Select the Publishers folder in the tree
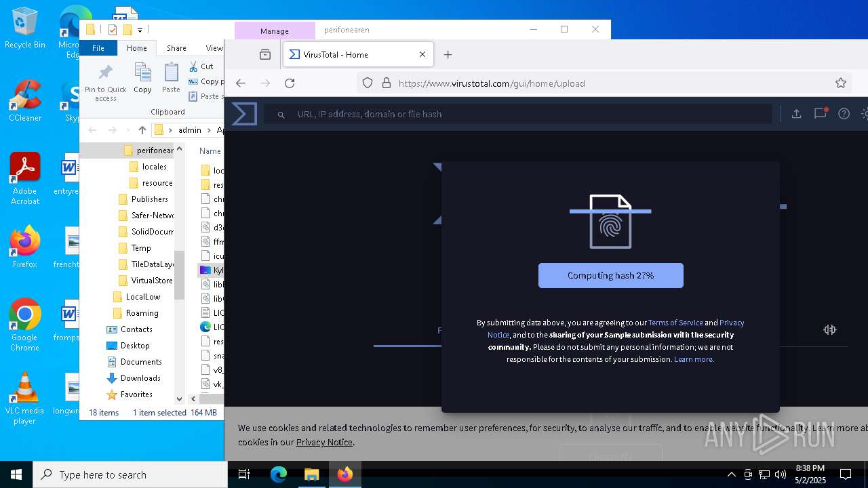Image resolution: width=868 pixels, height=488 pixels. 149,199
